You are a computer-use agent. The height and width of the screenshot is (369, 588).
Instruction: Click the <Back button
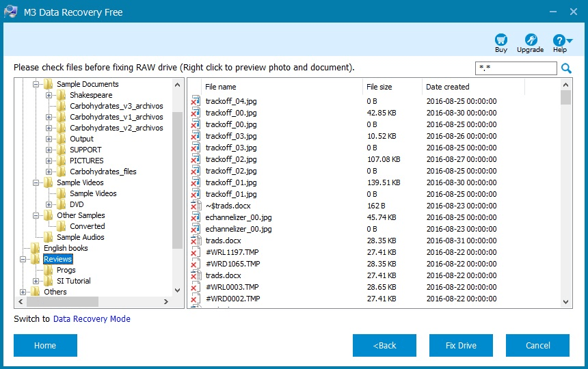(384, 345)
